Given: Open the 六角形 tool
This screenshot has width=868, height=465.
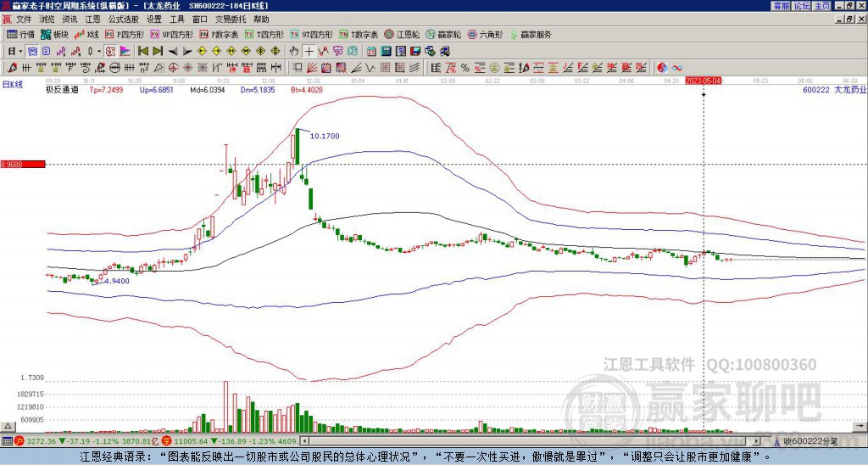Looking at the screenshot, I should [x=485, y=34].
